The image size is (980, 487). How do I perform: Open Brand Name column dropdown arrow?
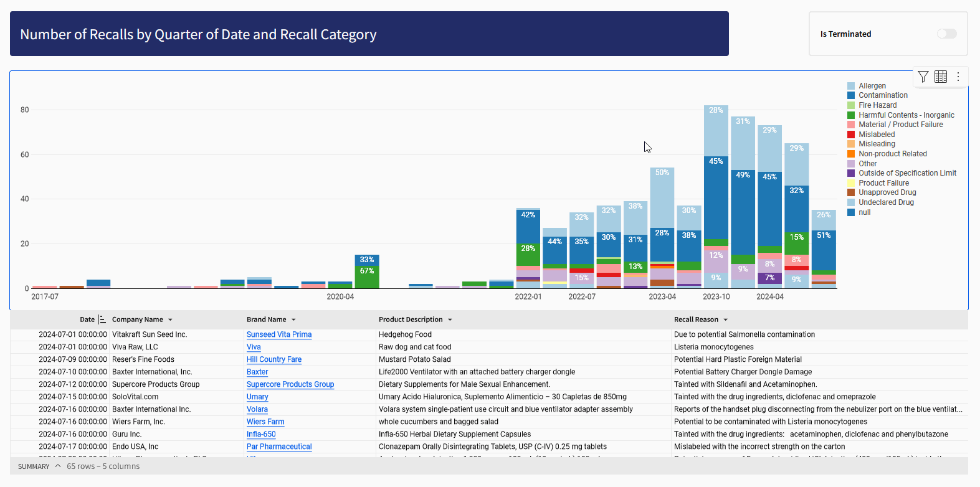point(293,320)
